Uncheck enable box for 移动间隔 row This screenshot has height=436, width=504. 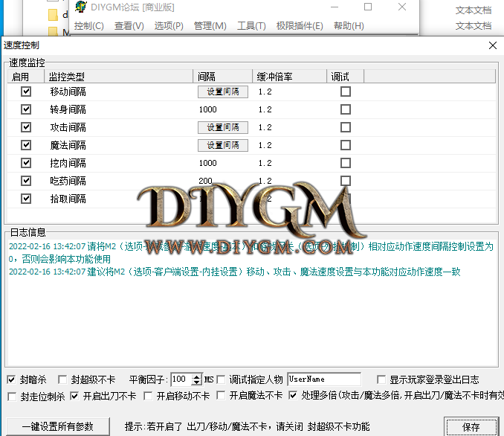[26, 92]
